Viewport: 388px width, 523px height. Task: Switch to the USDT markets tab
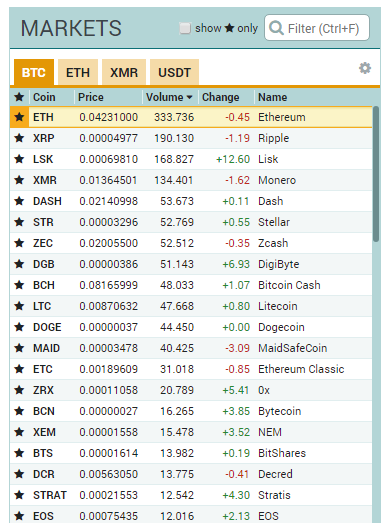[174, 72]
